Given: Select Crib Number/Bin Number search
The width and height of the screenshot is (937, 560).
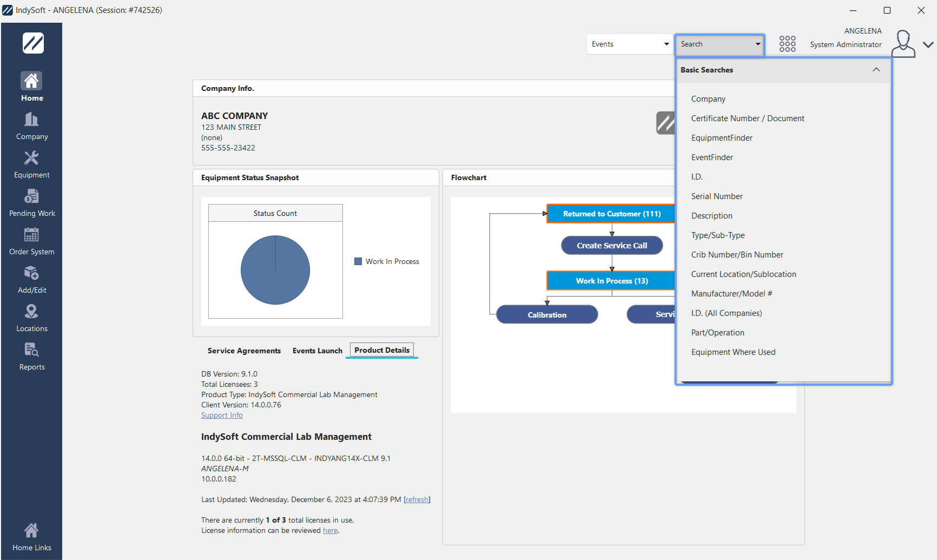Looking at the screenshot, I should coord(737,255).
